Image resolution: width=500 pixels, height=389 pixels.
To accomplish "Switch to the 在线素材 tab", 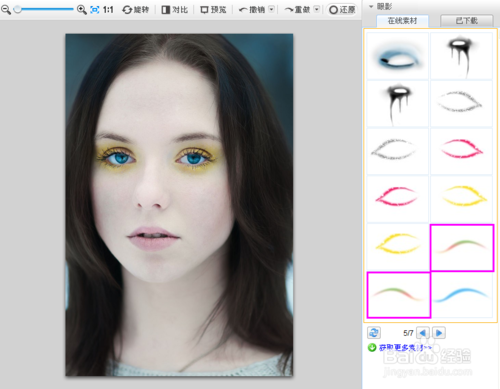I will coord(402,21).
